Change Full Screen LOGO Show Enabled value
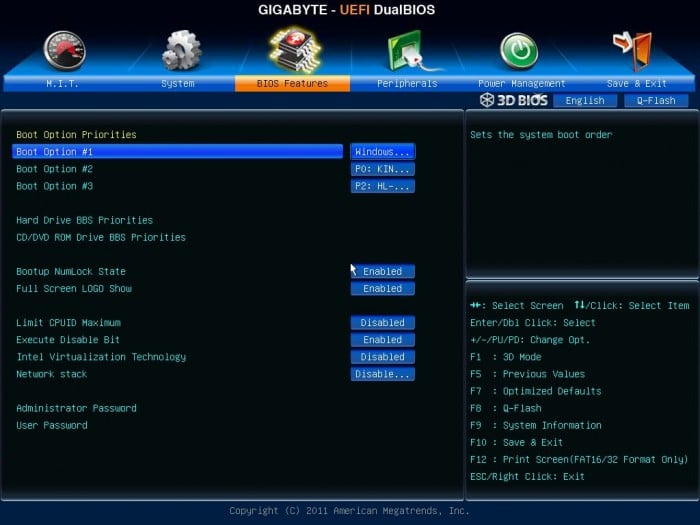700x525 pixels. pos(383,289)
